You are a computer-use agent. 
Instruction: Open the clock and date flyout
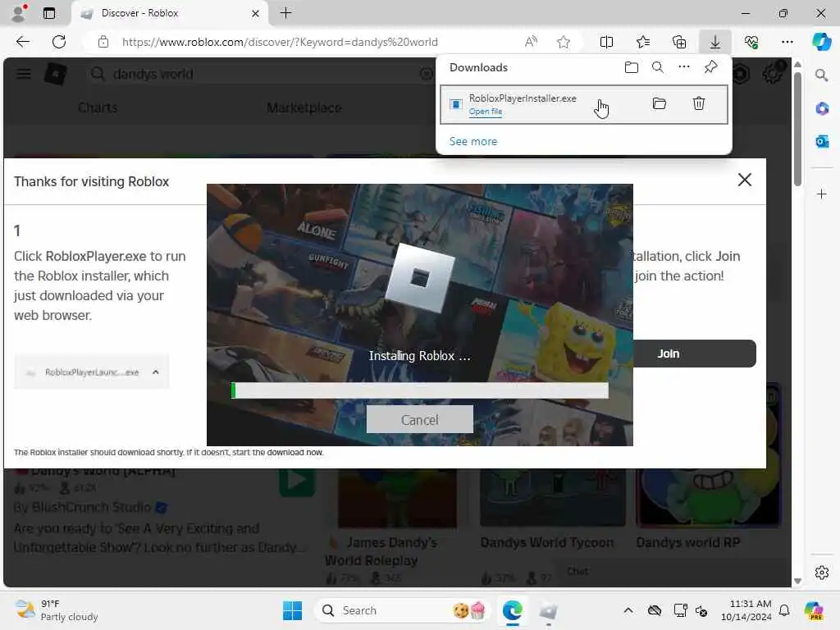[746, 610]
